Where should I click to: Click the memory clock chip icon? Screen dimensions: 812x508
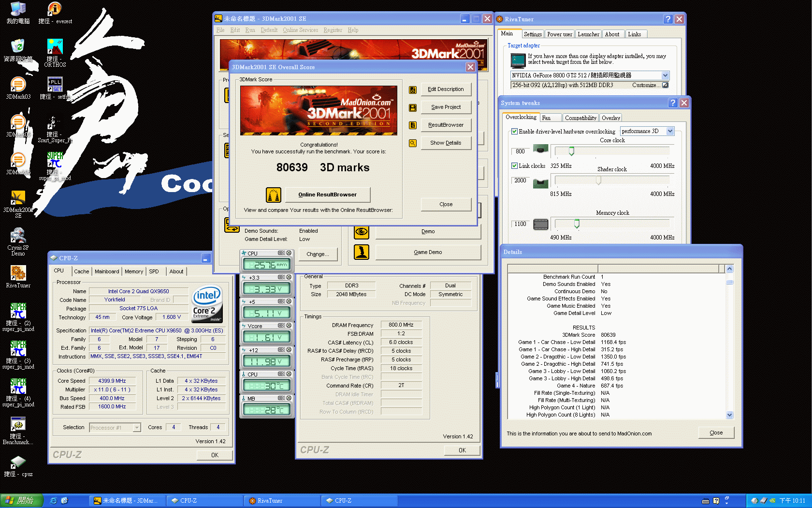pyautogui.click(x=540, y=224)
